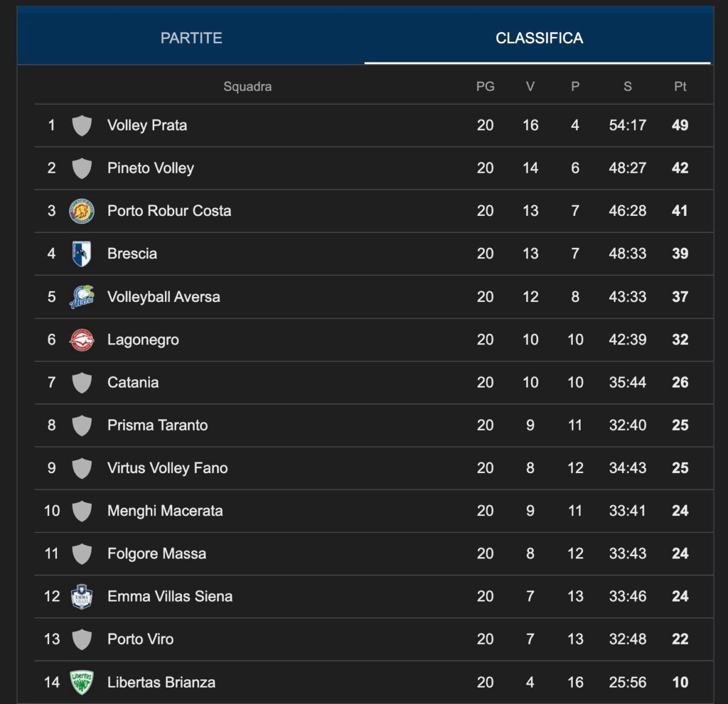Click the Lagonegro red team logo

(x=82, y=340)
